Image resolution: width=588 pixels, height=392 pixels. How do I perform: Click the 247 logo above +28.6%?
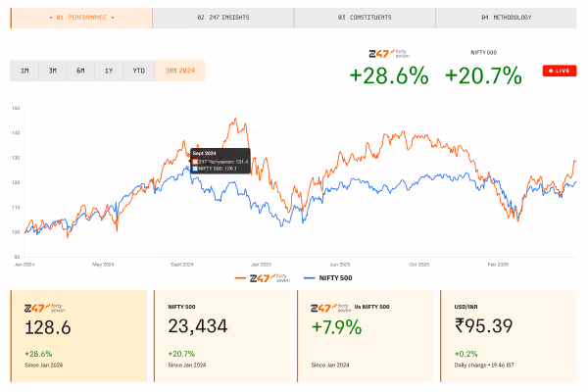tap(389, 54)
